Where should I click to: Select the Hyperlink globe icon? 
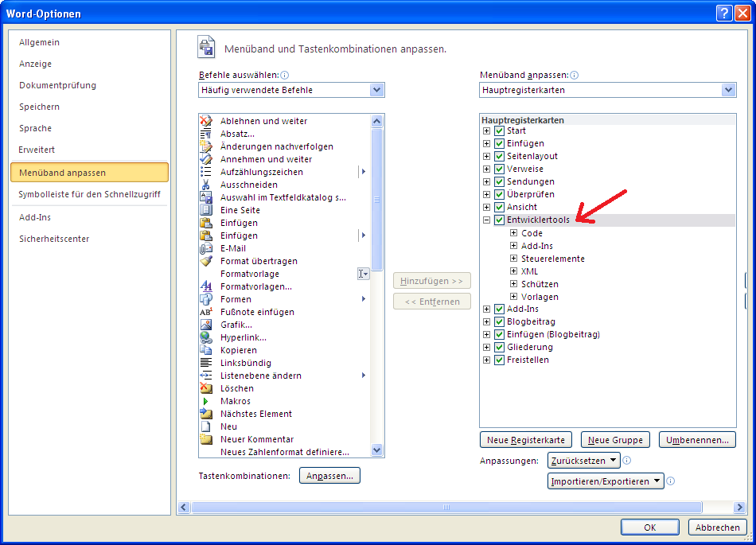(206, 337)
